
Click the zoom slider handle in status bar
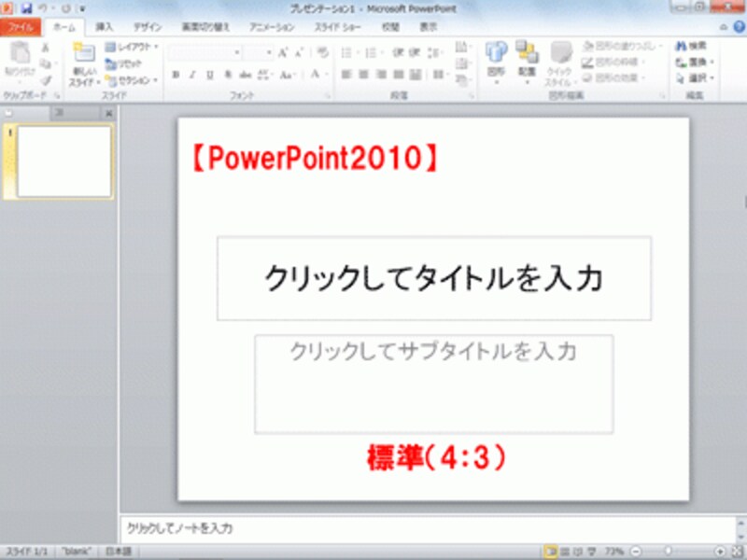[x=669, y=551]
